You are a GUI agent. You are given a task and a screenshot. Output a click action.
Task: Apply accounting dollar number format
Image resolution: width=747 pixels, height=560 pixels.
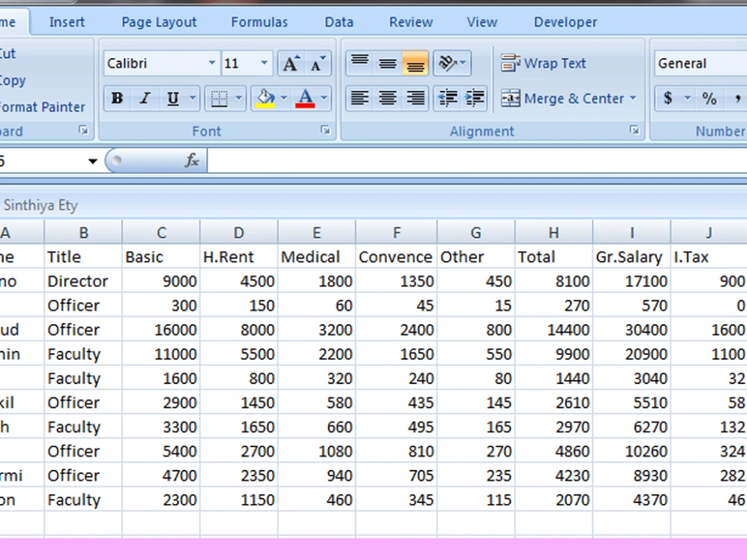(668, 98)
